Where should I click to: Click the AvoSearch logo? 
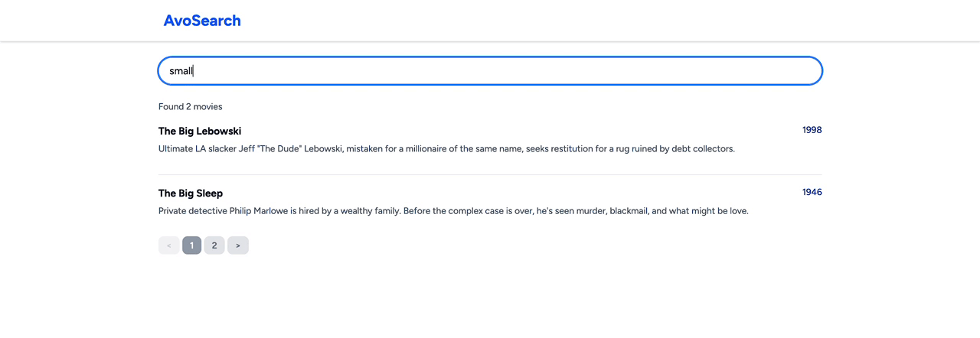coord(202,21)
